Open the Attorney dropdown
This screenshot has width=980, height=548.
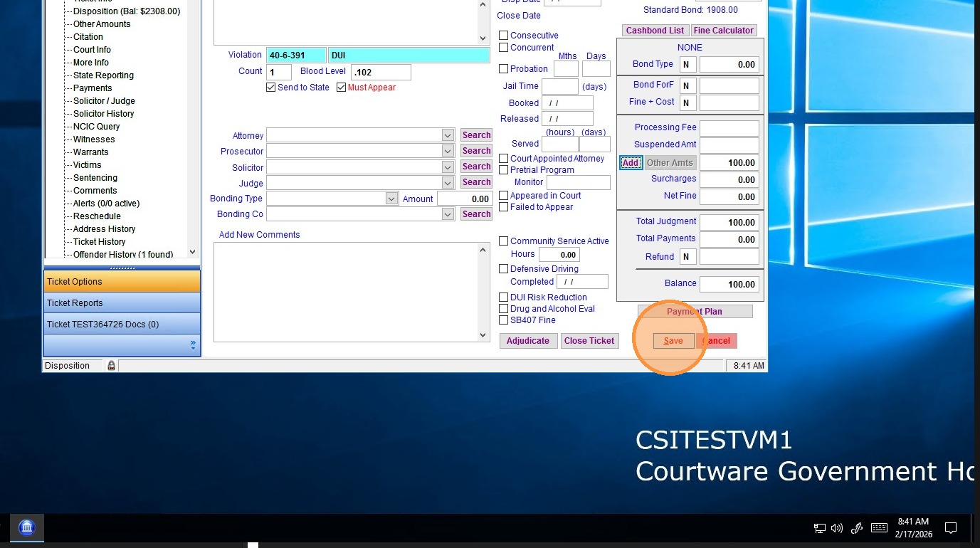(448, 135)
